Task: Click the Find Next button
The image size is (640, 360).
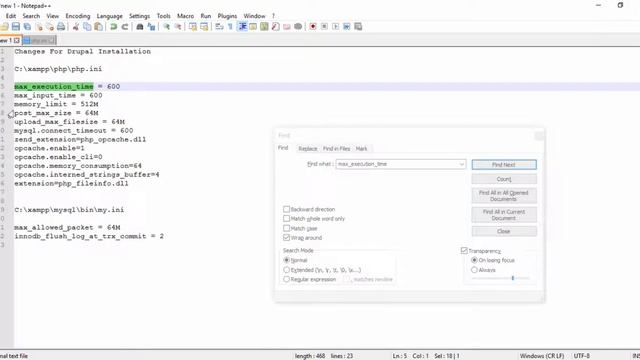Action: (x=504, y=164)
